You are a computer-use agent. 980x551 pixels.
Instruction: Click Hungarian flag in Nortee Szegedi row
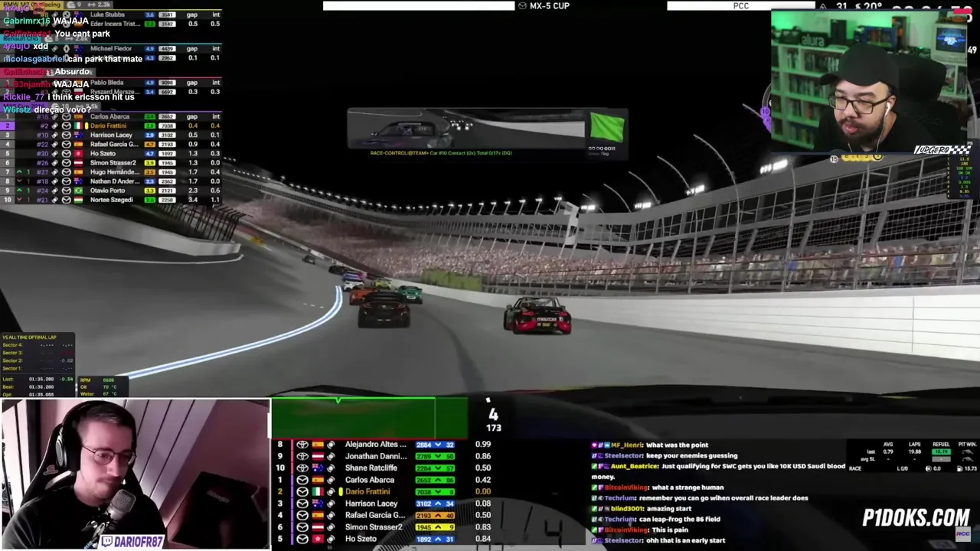coord(77,200)
